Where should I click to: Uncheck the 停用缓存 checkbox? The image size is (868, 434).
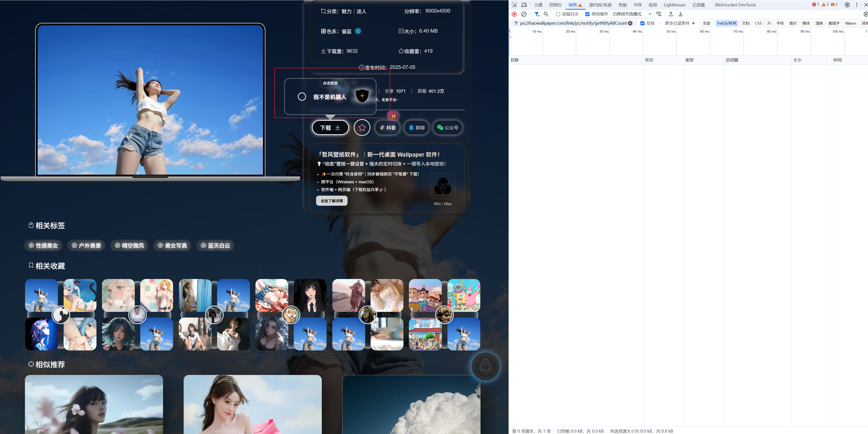(x=587, y=14)
